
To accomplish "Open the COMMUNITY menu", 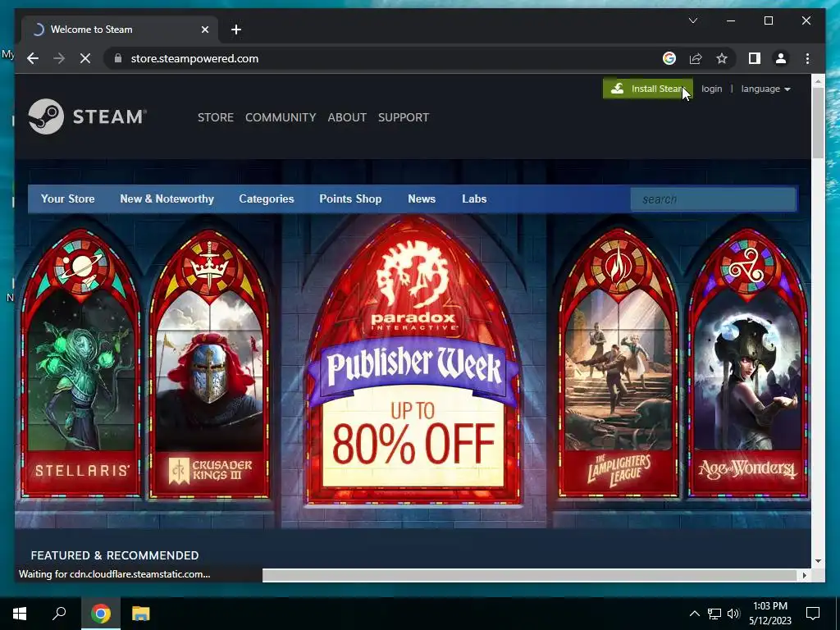I will click(281, 117).
